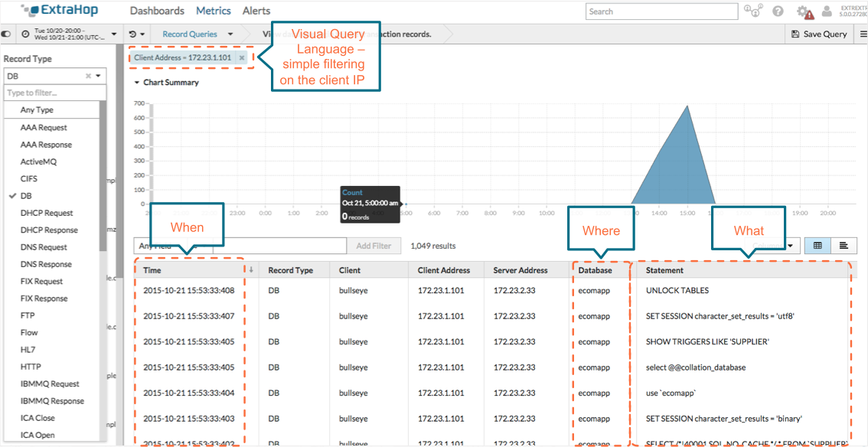
Task: Click the filter value text field
Action: coord(279,246)
